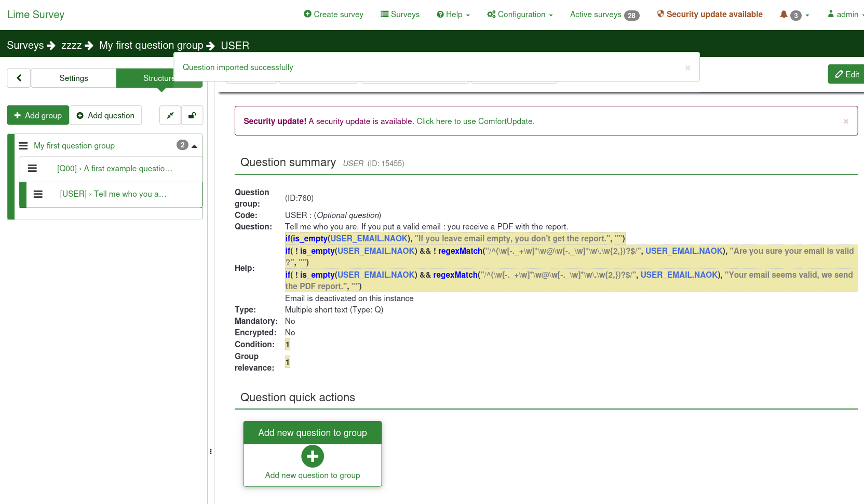Viewport: 864px width, 504px height.
Task: Click the Edit button
Action: 847,74
